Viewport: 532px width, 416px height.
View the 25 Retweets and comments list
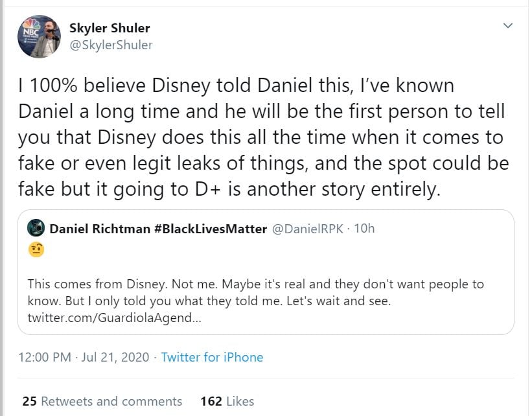click(x=102, y=401)
